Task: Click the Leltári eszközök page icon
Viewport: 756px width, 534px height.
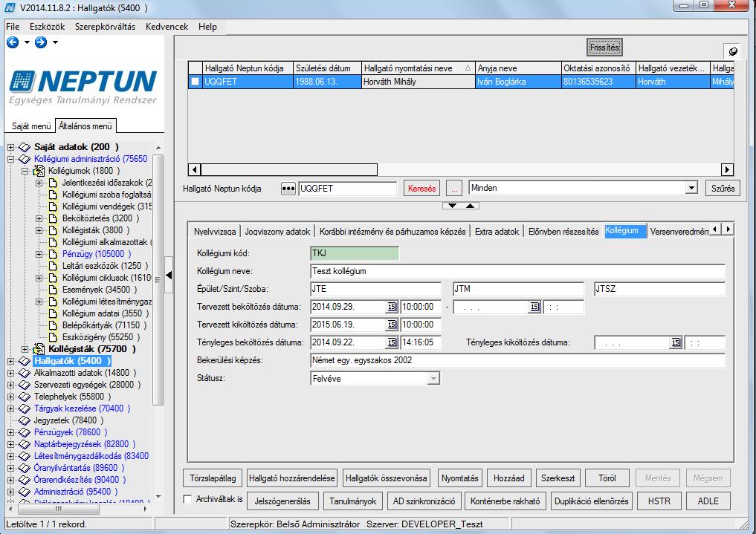Action: point(53,266)
